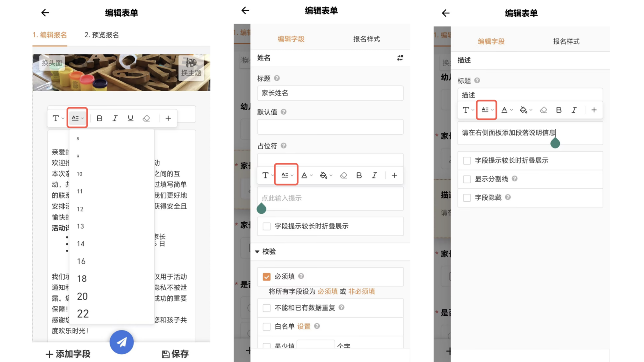Open 报名样式 tab above 姓名 field
Viewport: 644px width, 362px height.
tap(366, 39)
